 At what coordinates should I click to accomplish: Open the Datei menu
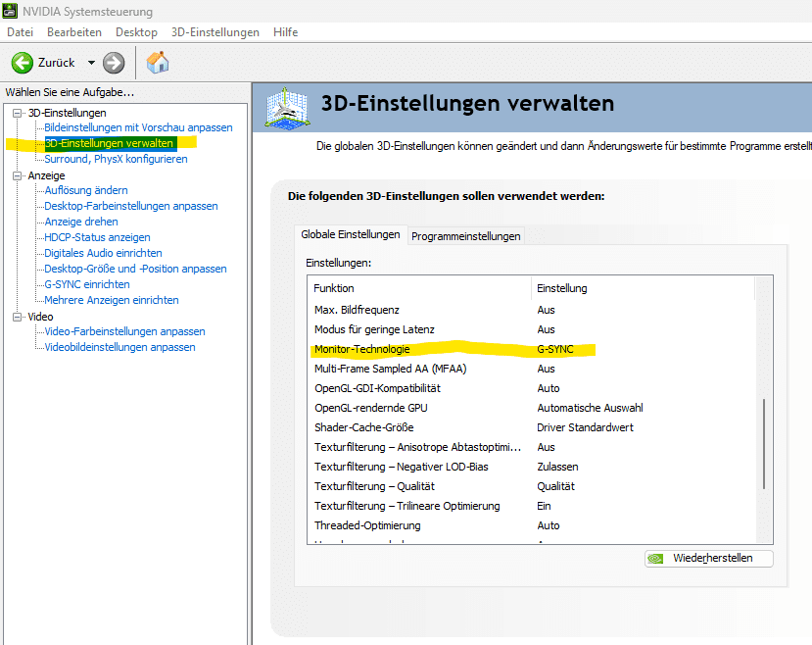pos(21,32)
